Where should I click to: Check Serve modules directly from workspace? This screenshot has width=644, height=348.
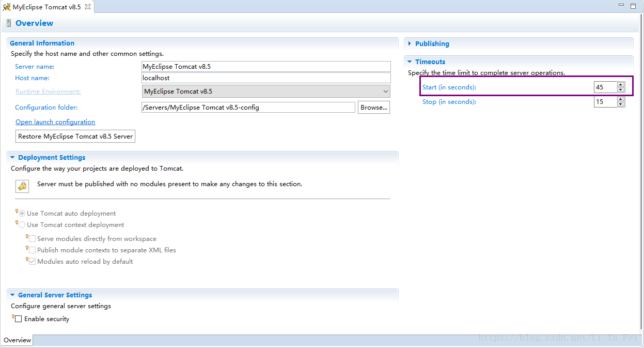32,239
